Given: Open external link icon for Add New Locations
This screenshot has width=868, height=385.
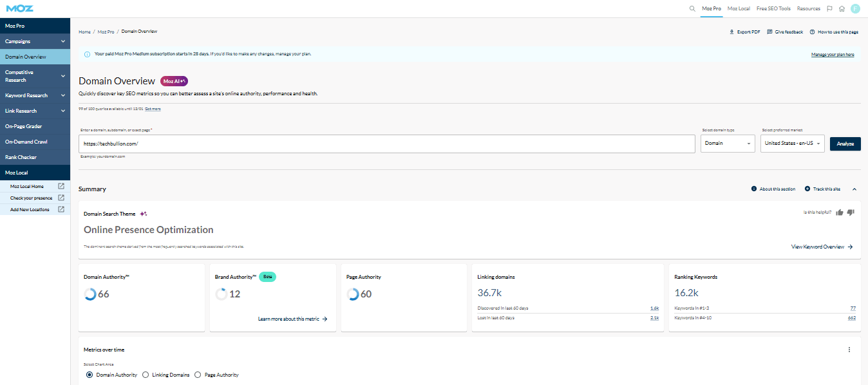Looking at the screenshot, I should [x=61, y=209].
